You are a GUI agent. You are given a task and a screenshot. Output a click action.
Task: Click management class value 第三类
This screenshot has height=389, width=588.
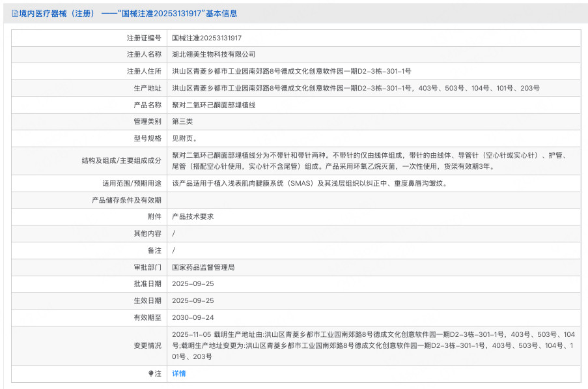182,122
